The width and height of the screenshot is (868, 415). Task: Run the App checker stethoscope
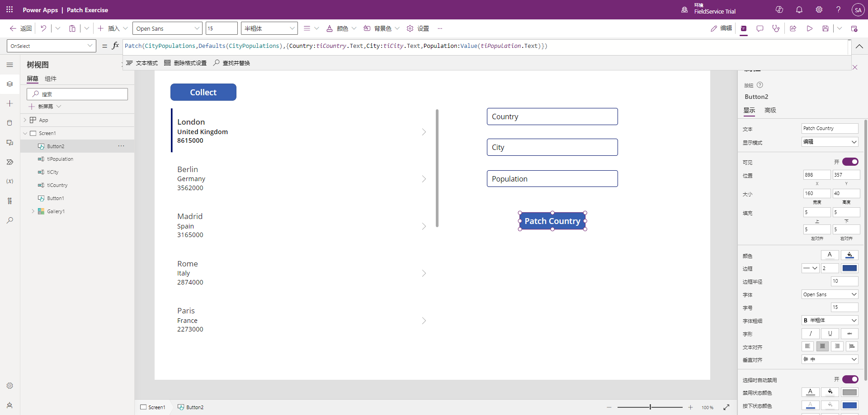[x=776, y=28]
